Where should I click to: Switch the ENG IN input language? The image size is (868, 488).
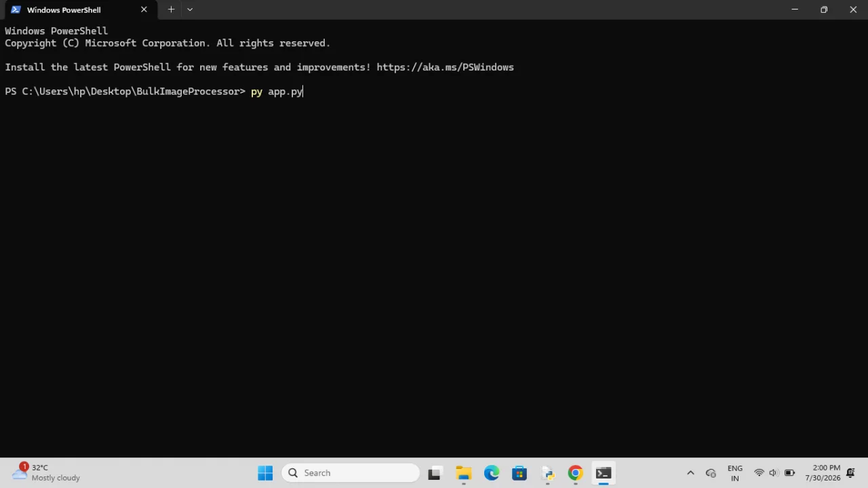(x=734, y=473)
